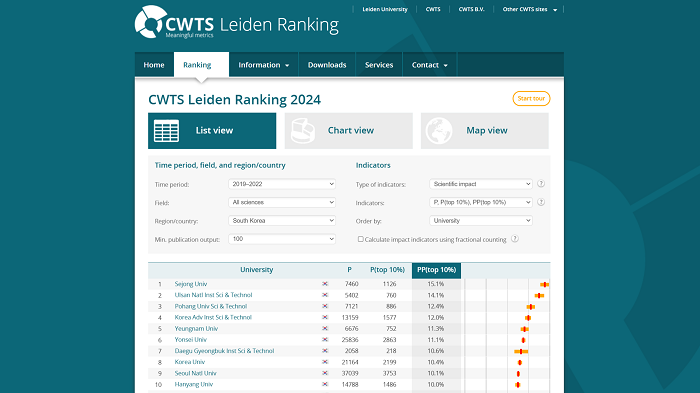Open the Time period dropdown
Image resolution: width=700 pixels, height=393 pixels.
click(x=282, y=184)
